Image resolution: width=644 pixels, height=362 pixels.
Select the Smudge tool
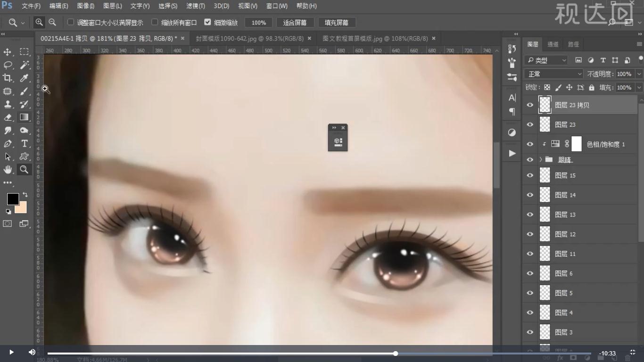click(x=8, y=131)
